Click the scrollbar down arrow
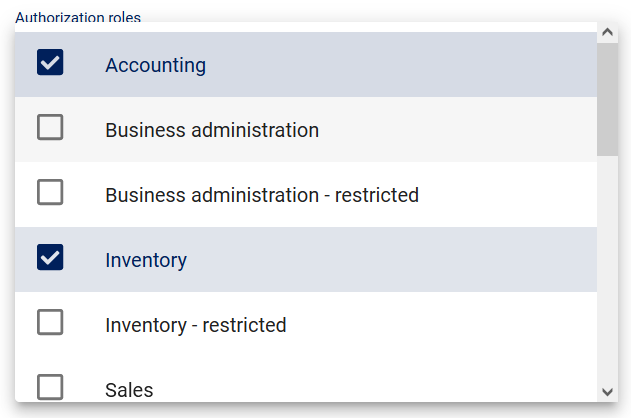Image resolution: width=631 pixels, height=418 pixels. click(607, 392)
